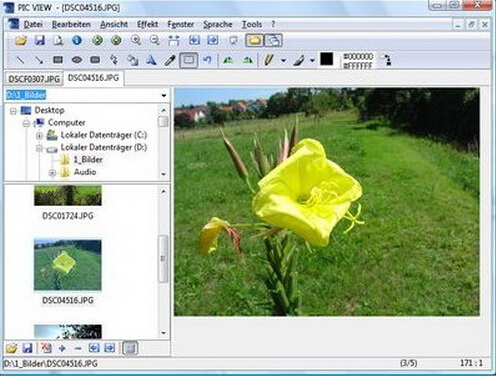496x376 pixels.
Task: Select the Pencil tool
Action: tap(269, 60)
